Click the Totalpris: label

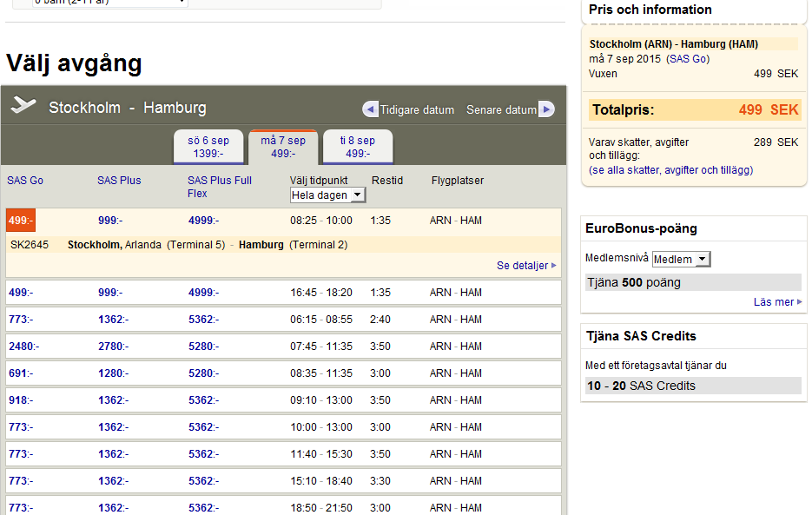pyautogui.click(x=624, y=109)
